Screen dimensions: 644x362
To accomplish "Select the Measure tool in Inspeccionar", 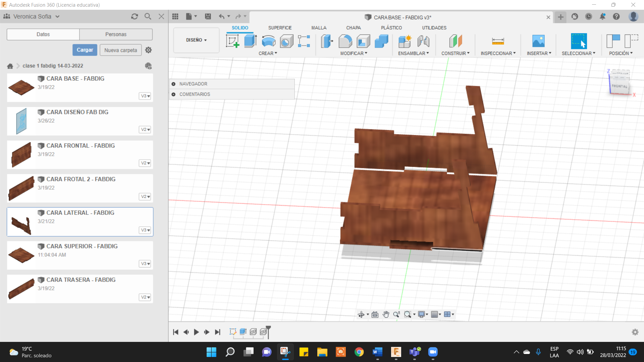I will point(498,41).
